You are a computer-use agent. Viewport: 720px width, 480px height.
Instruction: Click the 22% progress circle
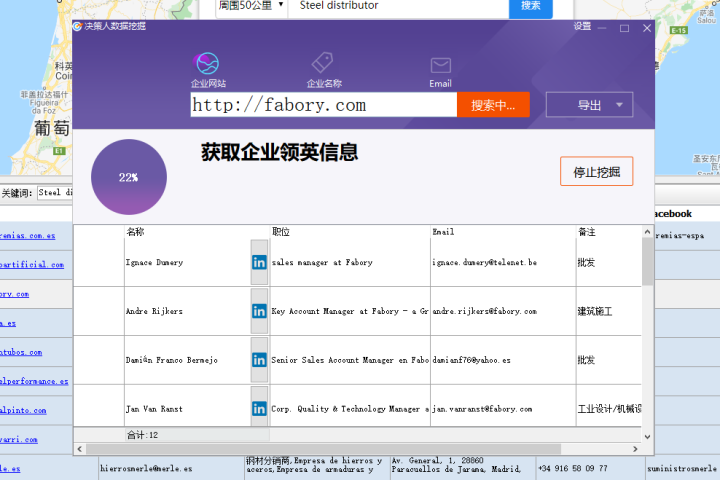[129, 177]
